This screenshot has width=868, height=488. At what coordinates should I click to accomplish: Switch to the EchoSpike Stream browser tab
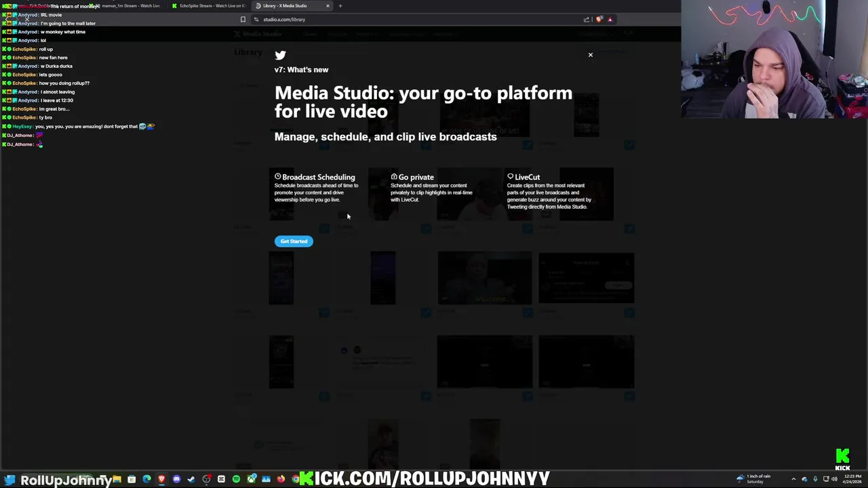(x=209, y=5)
